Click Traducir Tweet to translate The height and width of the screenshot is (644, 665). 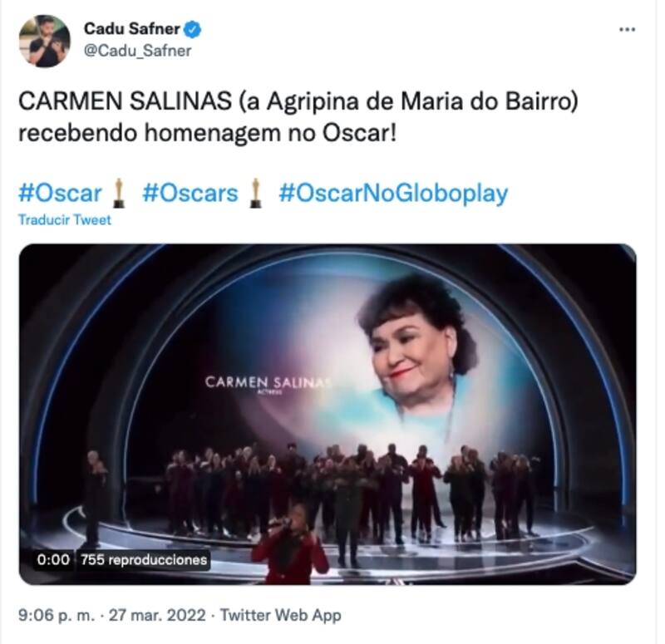tap(64, 220)
